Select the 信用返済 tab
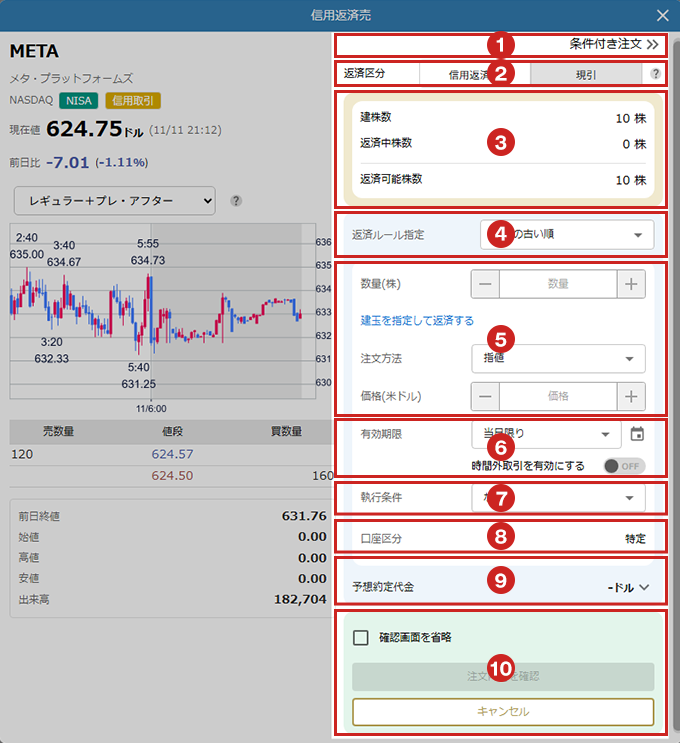 point(474,74)
